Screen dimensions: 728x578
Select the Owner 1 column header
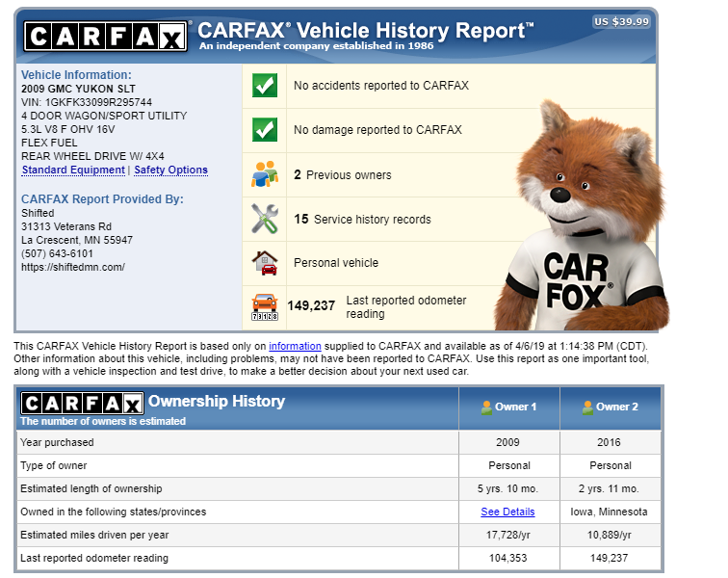pyautogui.click(x=509, y=407)
